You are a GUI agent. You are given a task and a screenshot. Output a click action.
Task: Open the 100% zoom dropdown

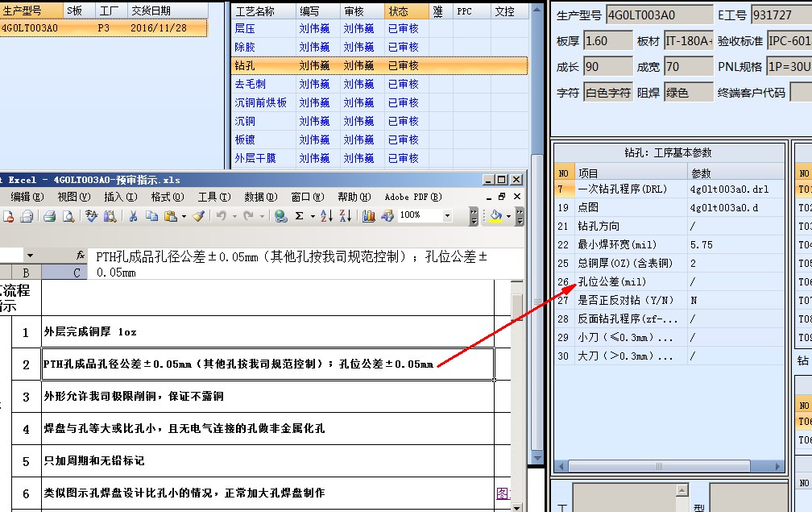[447, 216]
